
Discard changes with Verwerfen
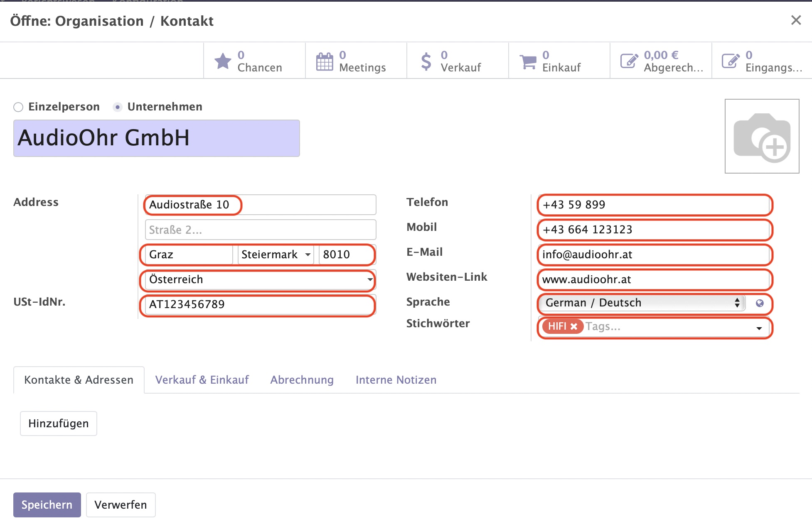121,505
